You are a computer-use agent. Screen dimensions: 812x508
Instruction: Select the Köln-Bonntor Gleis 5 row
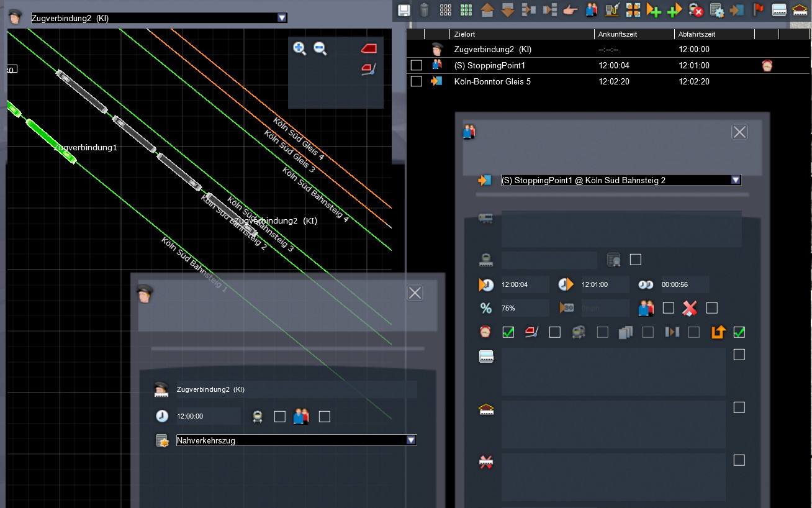coord(492,81)
